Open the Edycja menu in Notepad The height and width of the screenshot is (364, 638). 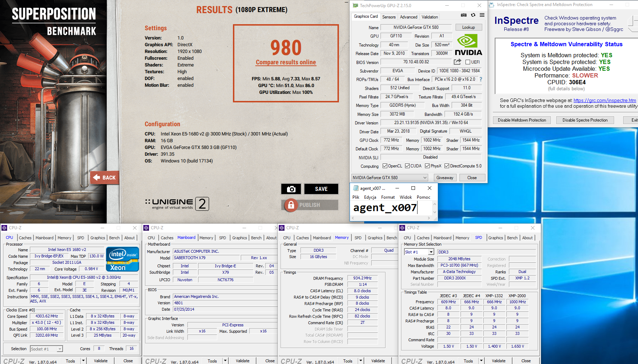click(x=370, y=197)
